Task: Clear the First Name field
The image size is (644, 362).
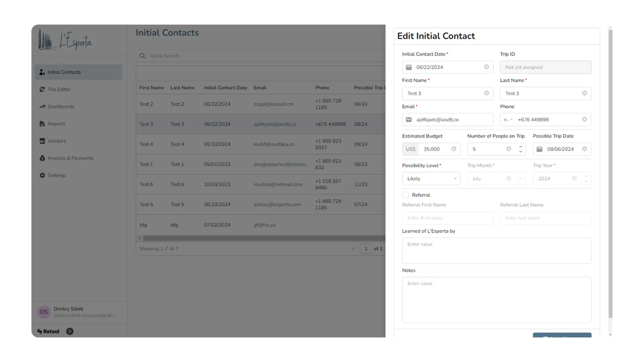Action: (486, 93)
